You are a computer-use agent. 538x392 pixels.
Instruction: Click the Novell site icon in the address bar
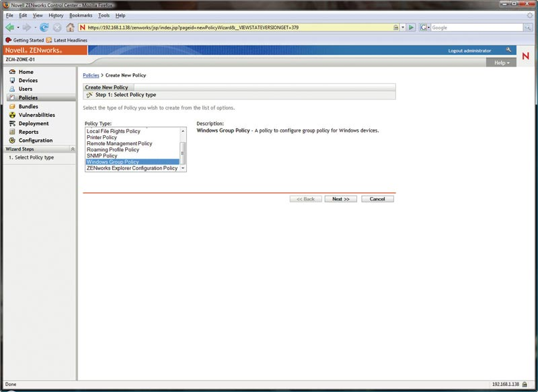pos(82,28)
